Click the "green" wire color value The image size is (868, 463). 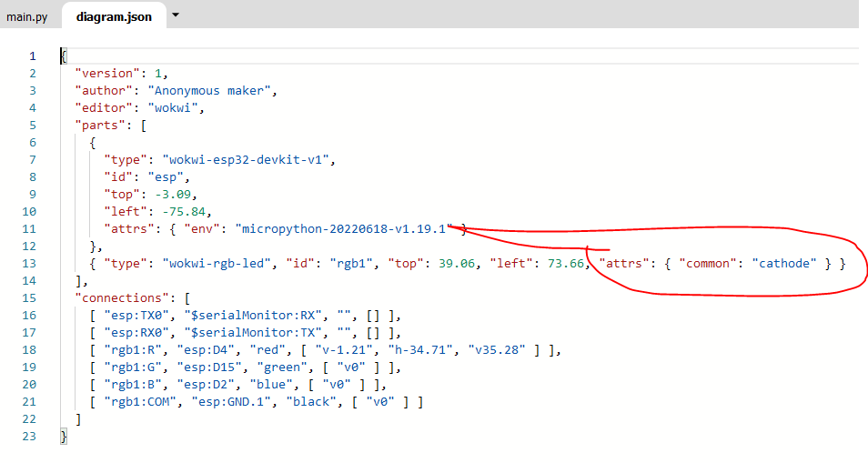click(x=282, y=367)
